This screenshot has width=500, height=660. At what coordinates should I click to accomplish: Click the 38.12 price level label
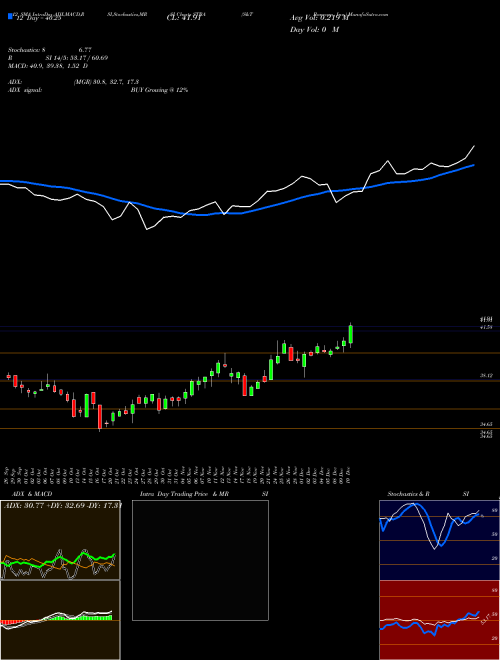pos(486,375)
